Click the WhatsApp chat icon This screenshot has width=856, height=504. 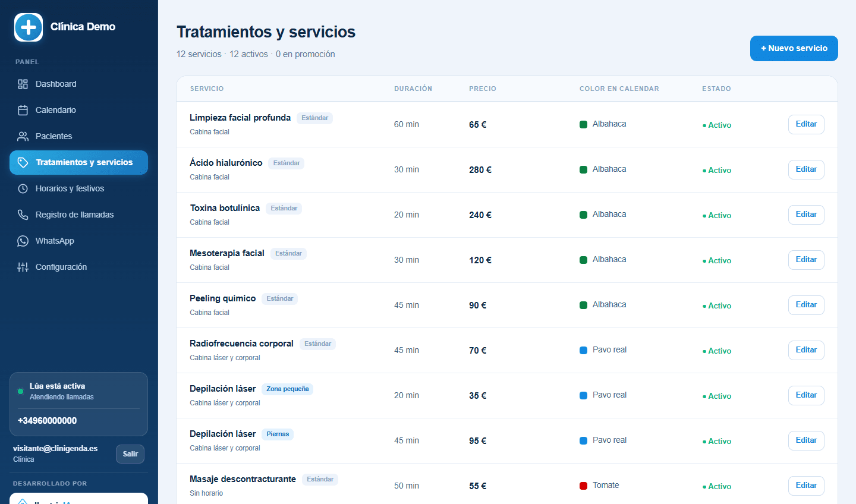pyautogui.click(x=23, y=241)
